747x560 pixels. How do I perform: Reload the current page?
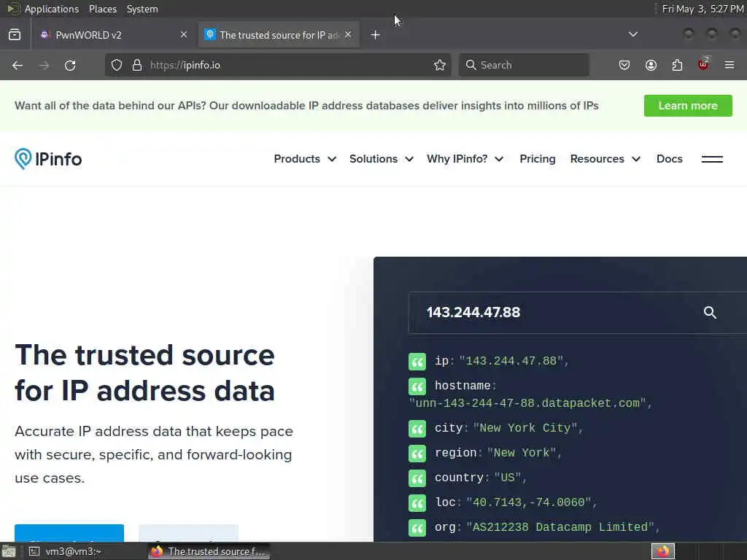click(x=70, y=65)
